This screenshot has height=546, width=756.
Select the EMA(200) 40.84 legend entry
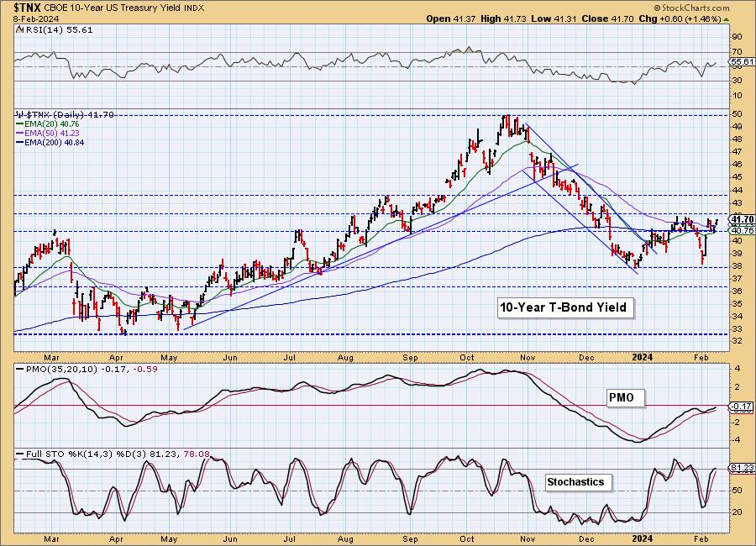click(54, 142)
